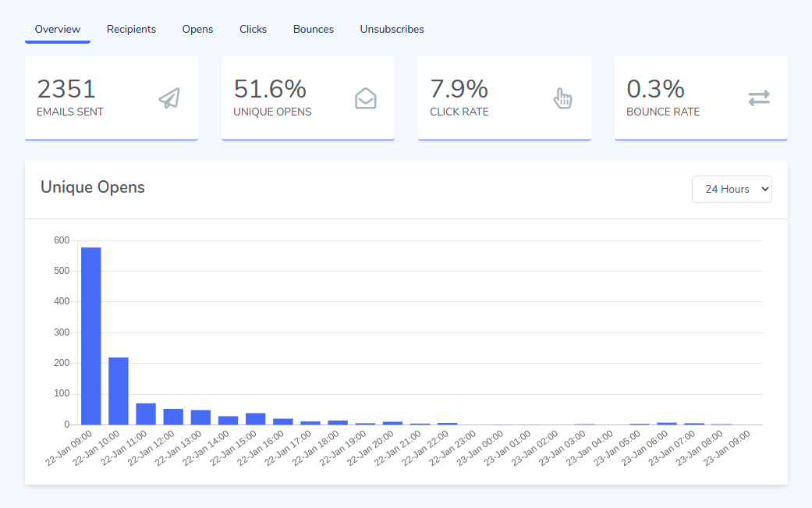812x508 pixels.
Task: Click the double arrows icon on Bounce Rate card
Action: (x=758, y=98)
